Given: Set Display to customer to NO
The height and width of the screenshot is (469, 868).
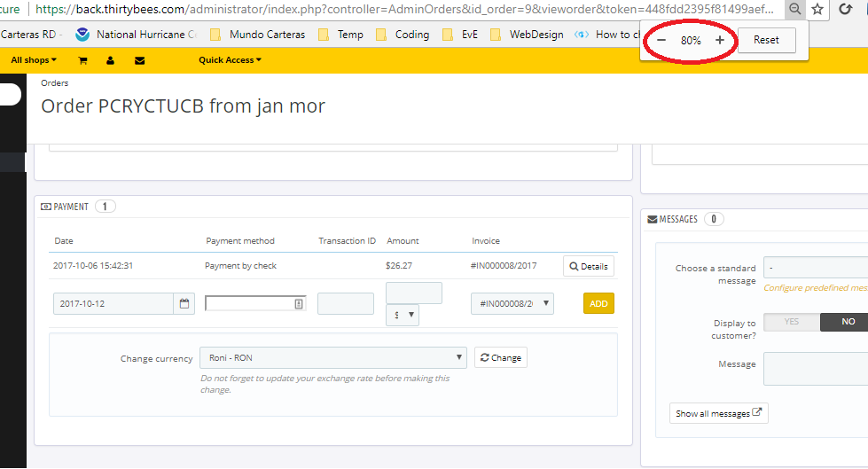Looking at the screenshot, I should [847, 322].
